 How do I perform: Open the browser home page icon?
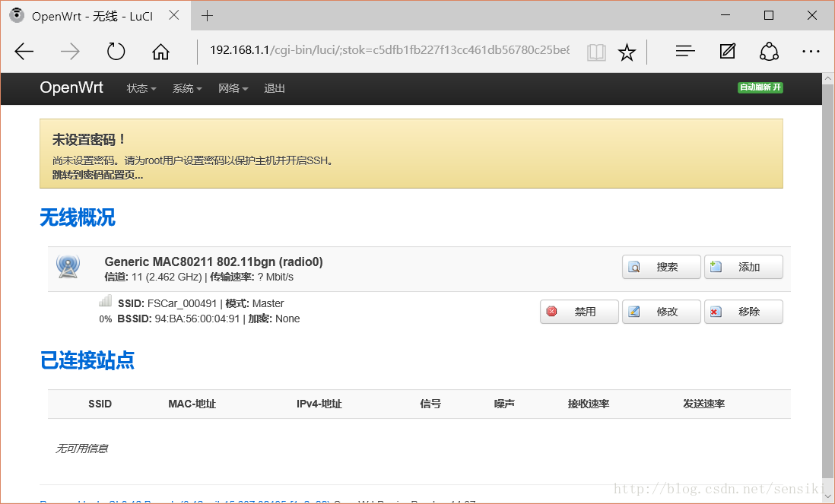(160, 52)
